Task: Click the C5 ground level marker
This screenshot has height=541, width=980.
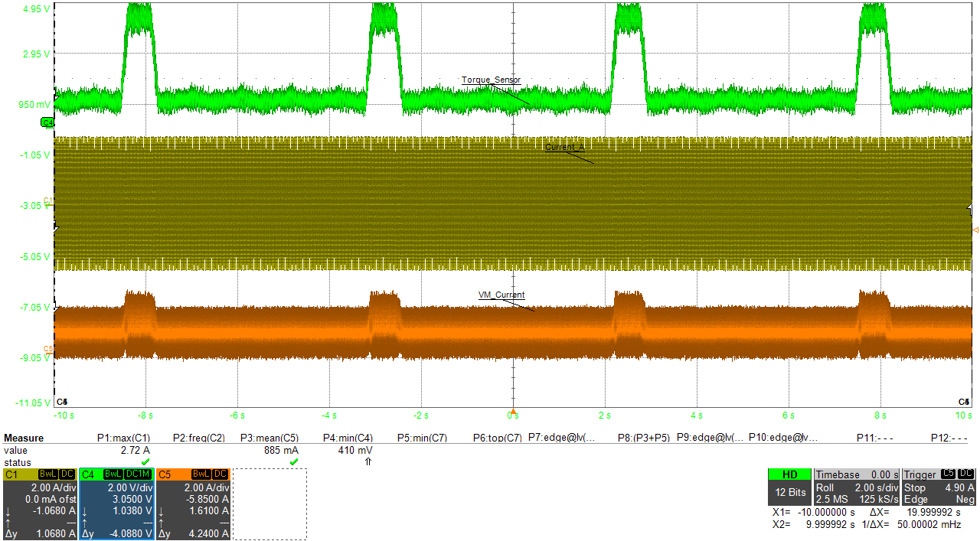Action: [x=47, y=349]
